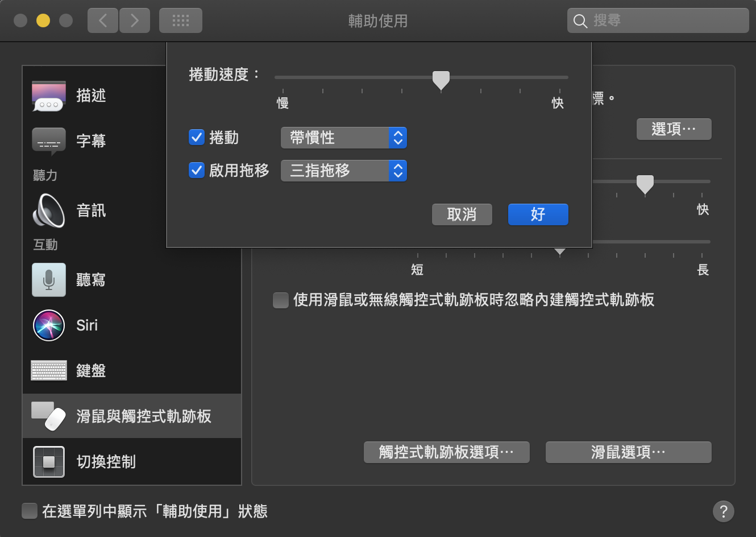Screen dimensions: 756x537
Task: Open help with the question mark button
Action: 723,511
